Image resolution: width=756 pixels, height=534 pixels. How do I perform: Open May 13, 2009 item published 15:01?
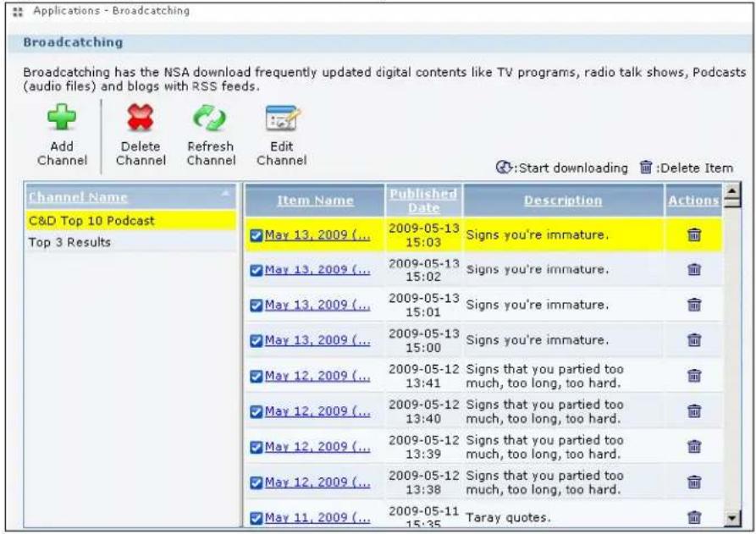317,305
